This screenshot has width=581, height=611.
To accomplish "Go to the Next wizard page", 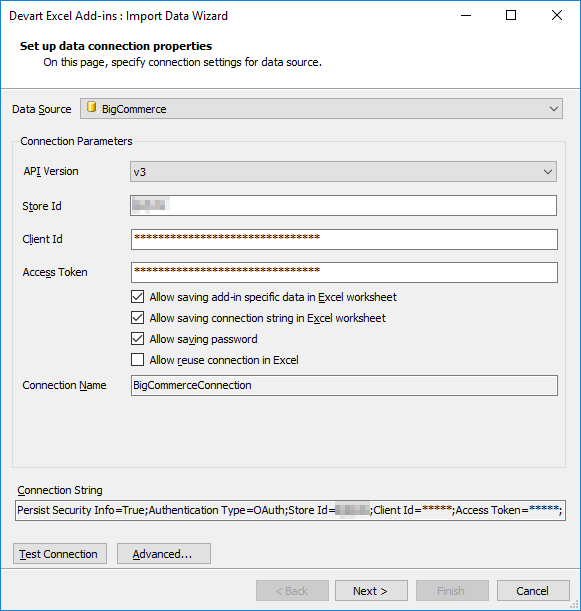I will click(371, 591).
